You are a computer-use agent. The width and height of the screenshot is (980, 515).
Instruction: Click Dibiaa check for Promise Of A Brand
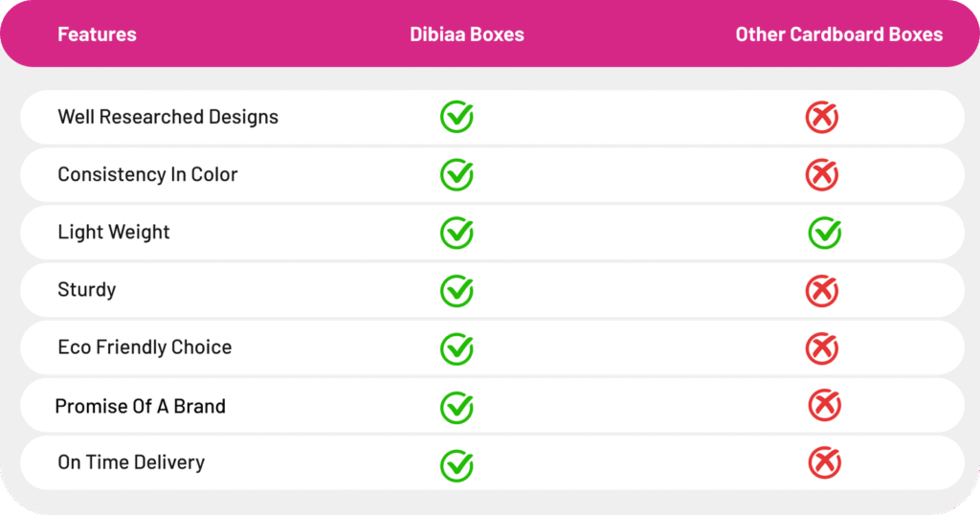457,407
